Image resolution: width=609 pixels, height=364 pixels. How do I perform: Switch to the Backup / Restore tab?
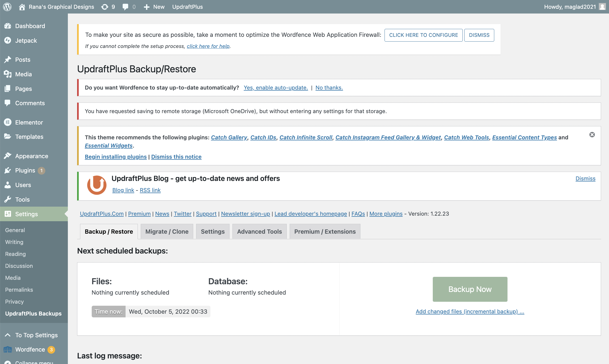[x=109, y=232]
